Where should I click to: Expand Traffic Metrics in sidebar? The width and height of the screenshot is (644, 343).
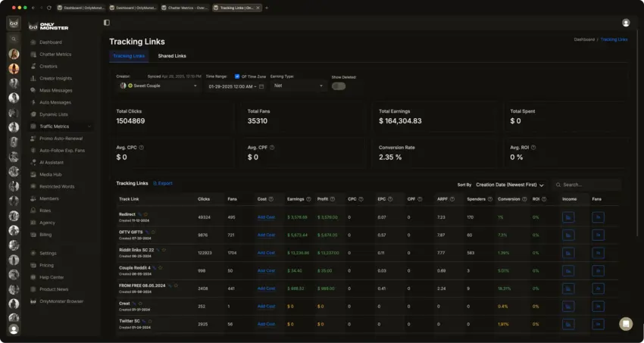click(61, 126)
